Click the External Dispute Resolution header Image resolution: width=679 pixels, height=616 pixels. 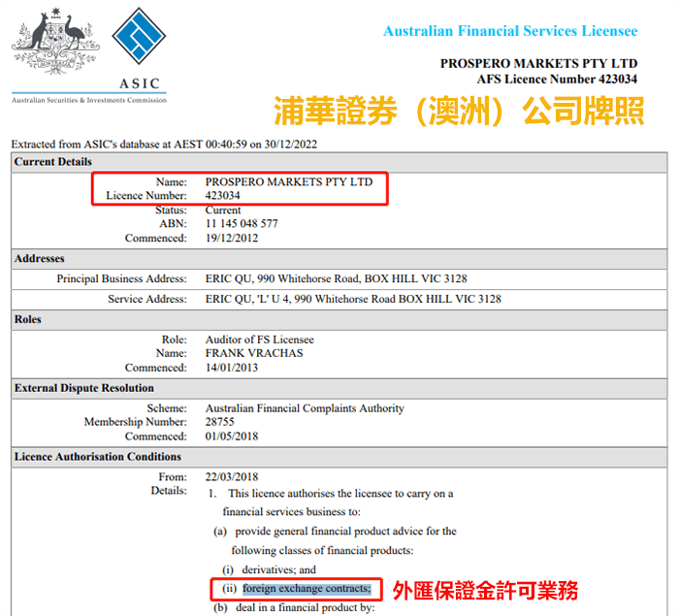pos(82,388)
